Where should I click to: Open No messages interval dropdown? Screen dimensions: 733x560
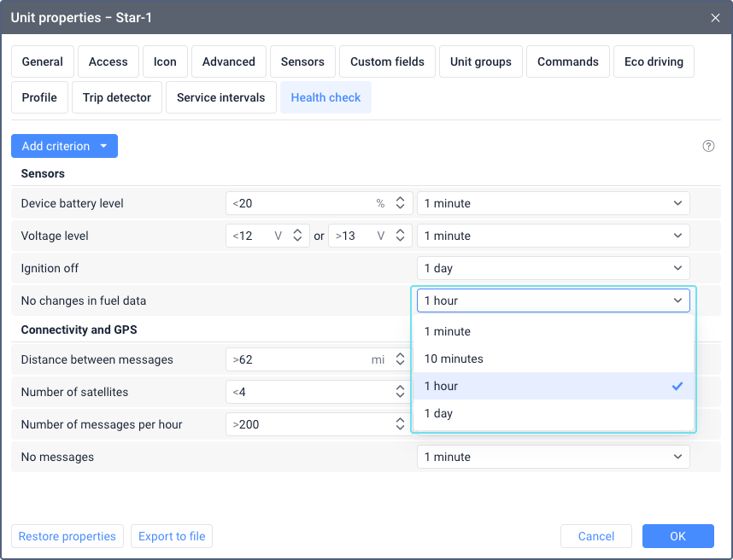[553, 457]
